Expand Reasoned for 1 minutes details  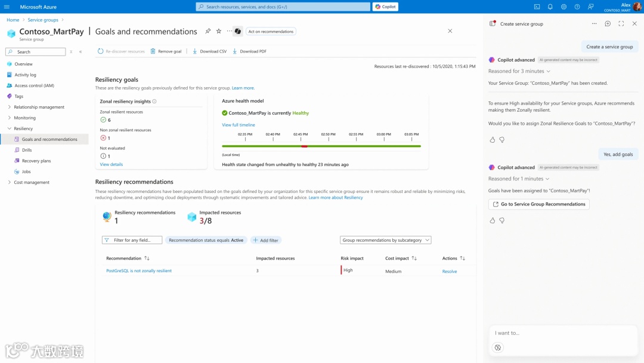(547, 179)
